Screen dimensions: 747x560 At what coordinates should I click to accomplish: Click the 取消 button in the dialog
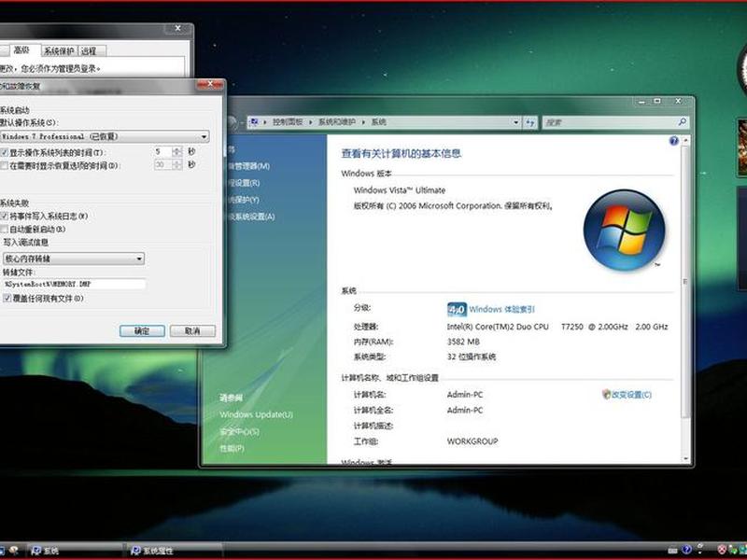pos(192,331)
